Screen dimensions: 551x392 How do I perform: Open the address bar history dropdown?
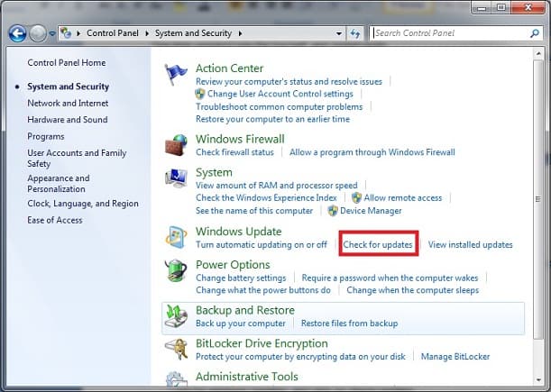pos(339,33)
